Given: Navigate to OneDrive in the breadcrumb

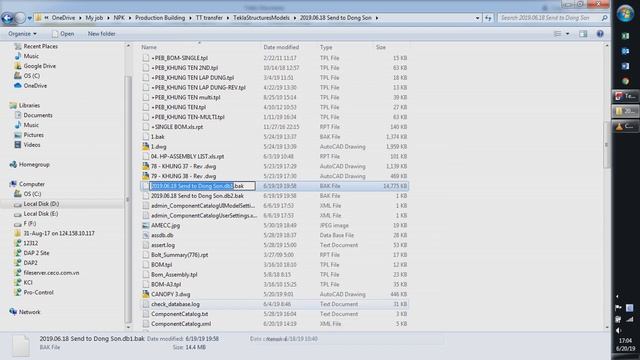Looking at the screenshot, I should (x=63, y=18).
